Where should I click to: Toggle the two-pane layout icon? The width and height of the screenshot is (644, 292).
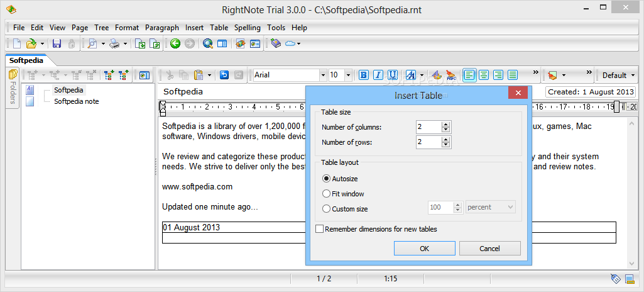[x=222, y=43]
